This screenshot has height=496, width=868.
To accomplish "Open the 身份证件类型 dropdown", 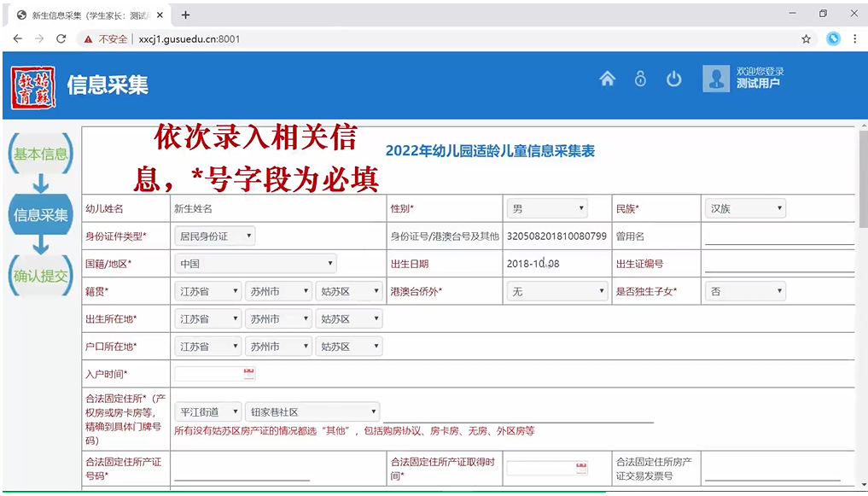I will pyautogui.click(x=214, y=236).
